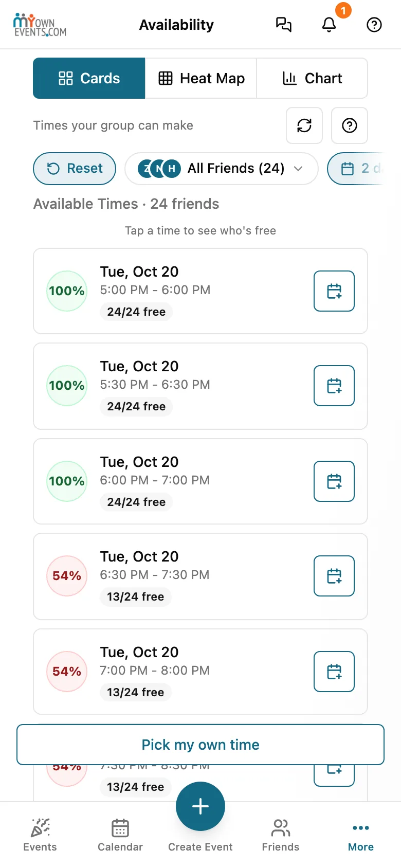Add 6:30 PM - 7:30 PM slot to calendar
Screen dimensions: 401x868
[334, 576]
